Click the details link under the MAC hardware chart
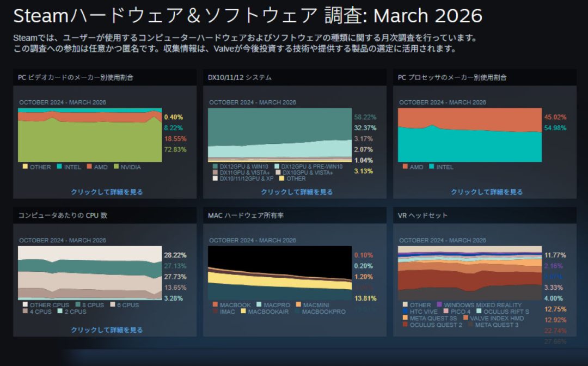Viewport: 588px width, 366px height. (x=297, y=330)
